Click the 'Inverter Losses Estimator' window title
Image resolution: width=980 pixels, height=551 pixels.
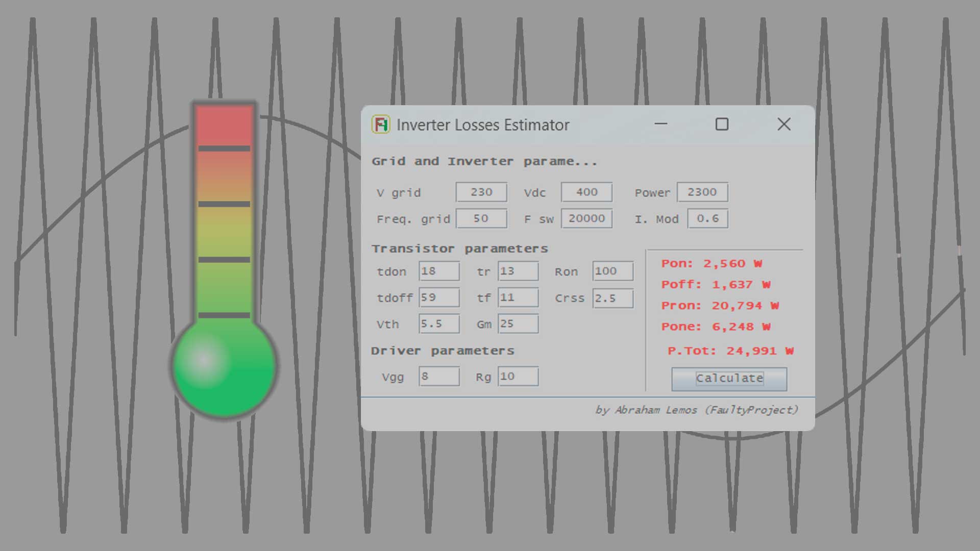tap(483, 125)
